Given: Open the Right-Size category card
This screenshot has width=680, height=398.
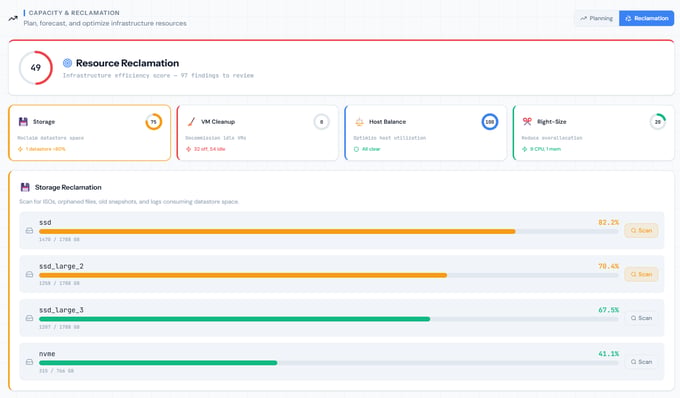Looking at the screenshot, I should coord(594,133).
